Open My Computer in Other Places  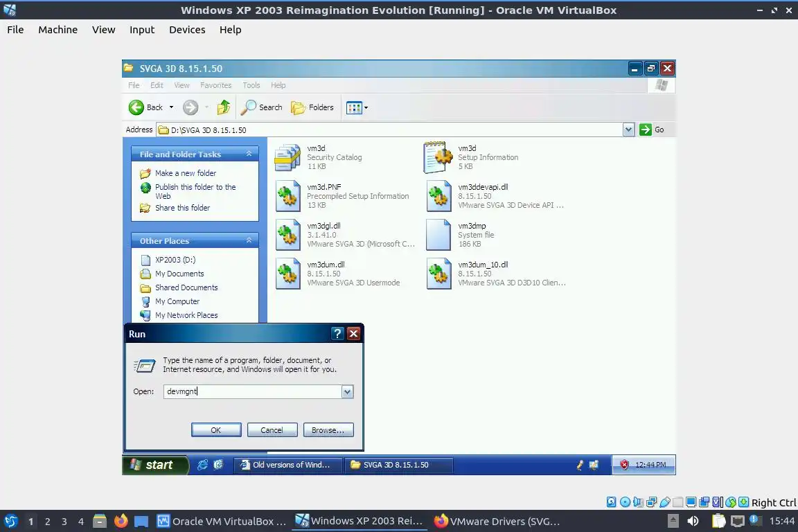pos(177,301)
